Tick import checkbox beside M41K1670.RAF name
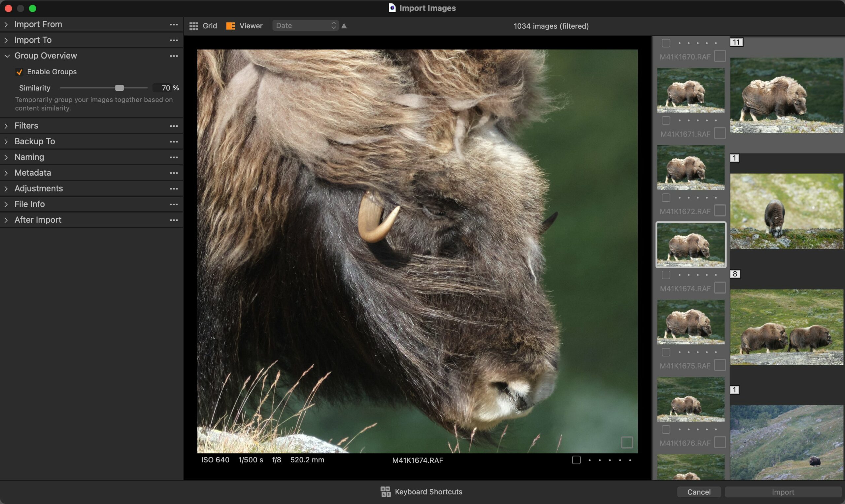 pos(720,56)
